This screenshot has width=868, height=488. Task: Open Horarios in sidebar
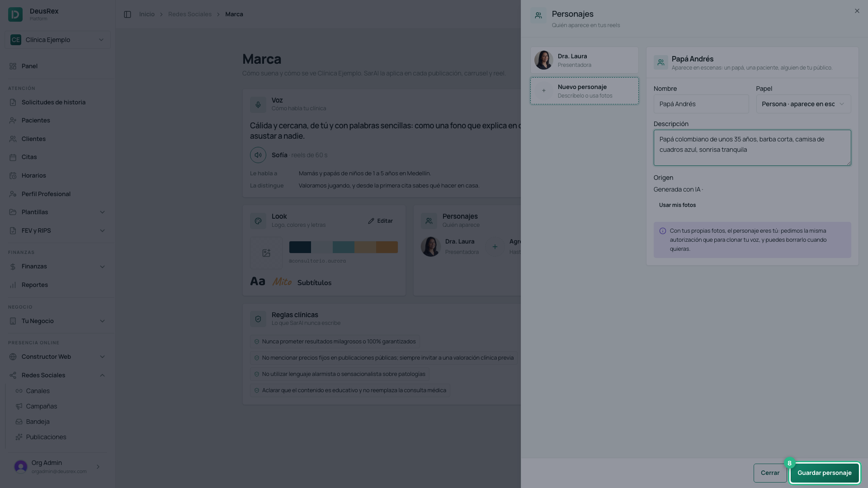click(x=57, y=175)
